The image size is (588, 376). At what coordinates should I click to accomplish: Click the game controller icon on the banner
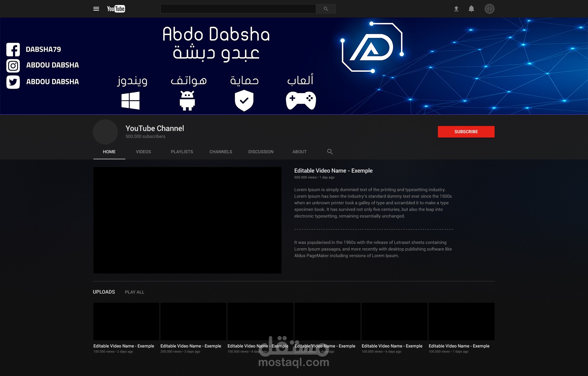(x=301, y=101)
